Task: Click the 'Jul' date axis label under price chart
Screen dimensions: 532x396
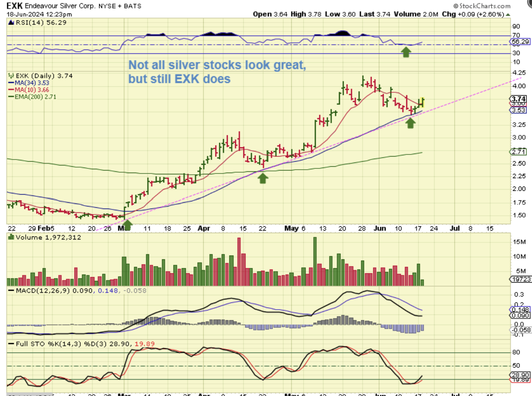Action: [455, 228]
